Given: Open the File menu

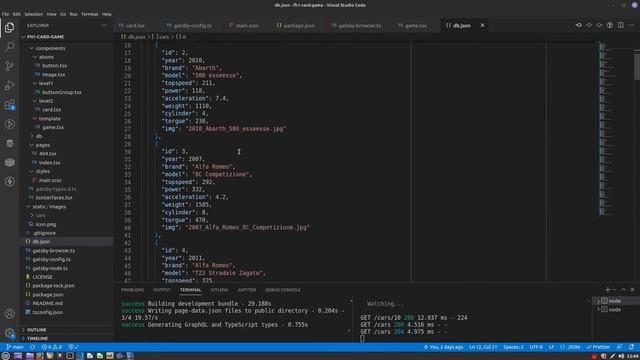Looking at the screenshot, I should [5, 14].
